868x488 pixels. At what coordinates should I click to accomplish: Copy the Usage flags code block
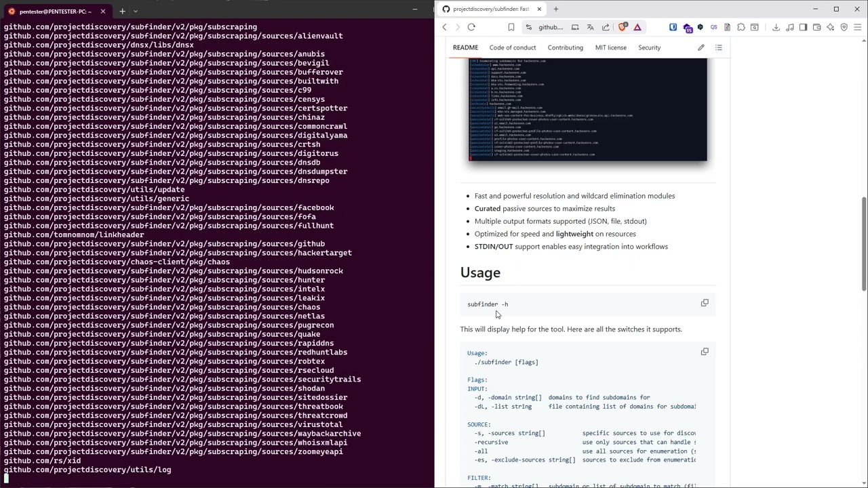[x=705, y=352]
